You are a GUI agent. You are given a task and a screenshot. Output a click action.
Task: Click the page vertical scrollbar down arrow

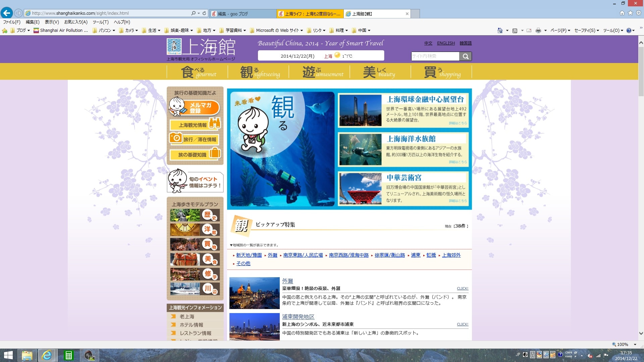641,333
